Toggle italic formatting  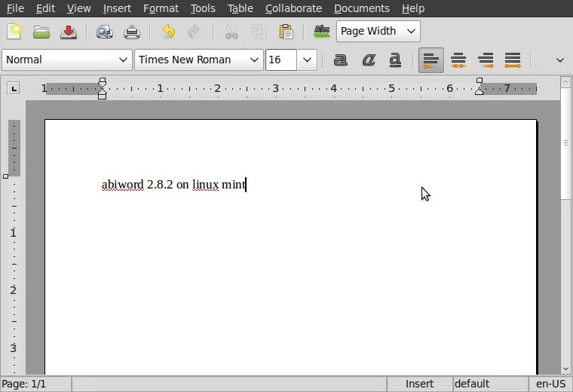coord(369,60)
